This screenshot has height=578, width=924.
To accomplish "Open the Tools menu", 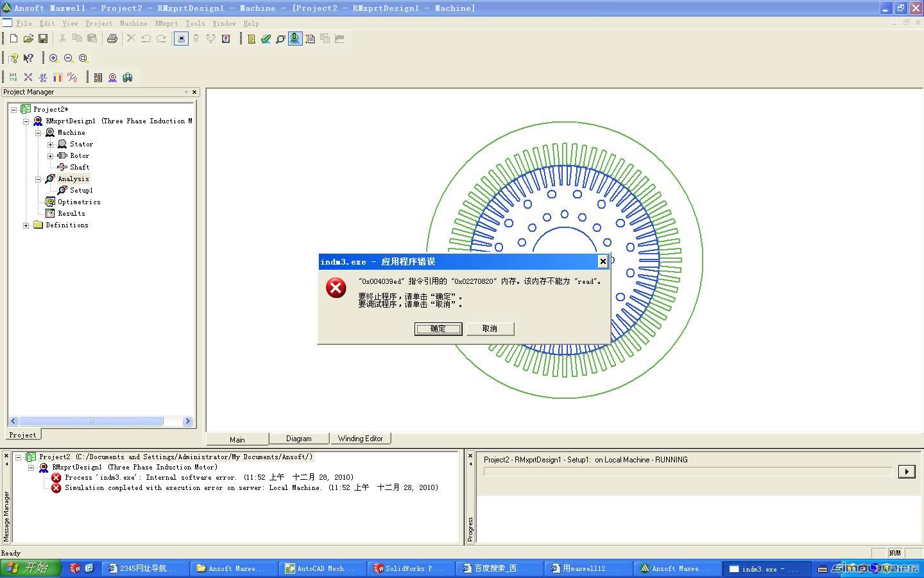I will pyautogui.click(x=195, y=23).
